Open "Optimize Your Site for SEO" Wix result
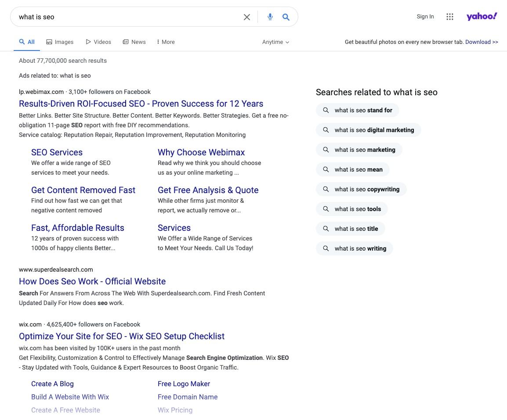The width and height of the screenshot is (507, 420). pos(122,336)
